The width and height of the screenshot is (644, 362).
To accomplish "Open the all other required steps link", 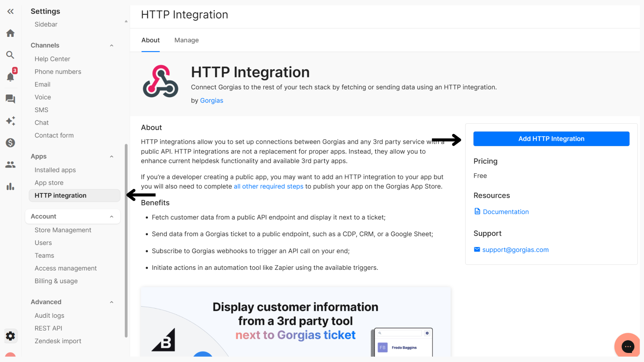I will tap(268, 186).
